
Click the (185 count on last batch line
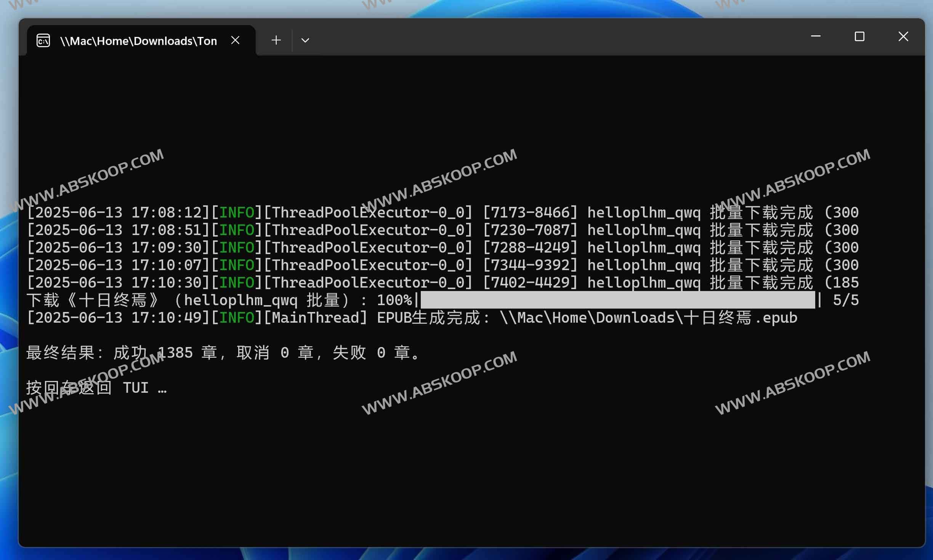(842, 283)
